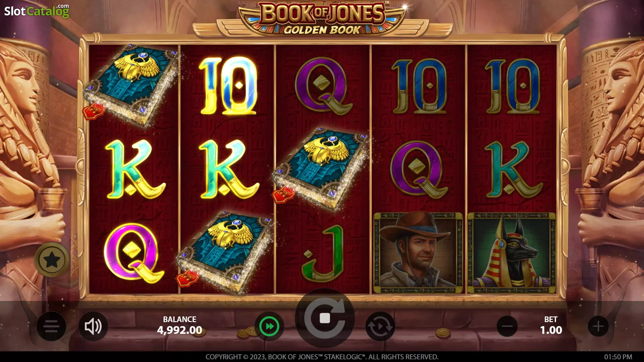Screen dimensions: 644x362
Task: Click the pink Q symbol on reel one
Action: point(134,252)
